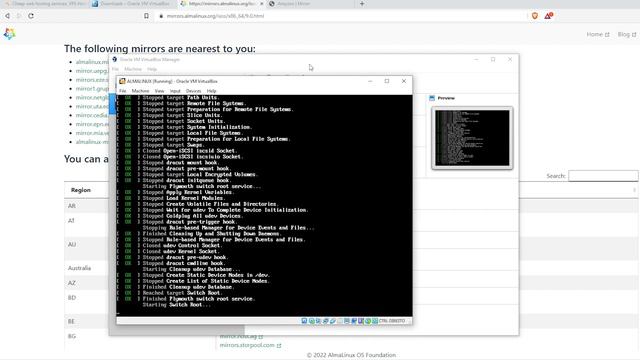This screenshot has width=640, height=360.
Task: Click the Preview panel header
Action: coord(446,98)
